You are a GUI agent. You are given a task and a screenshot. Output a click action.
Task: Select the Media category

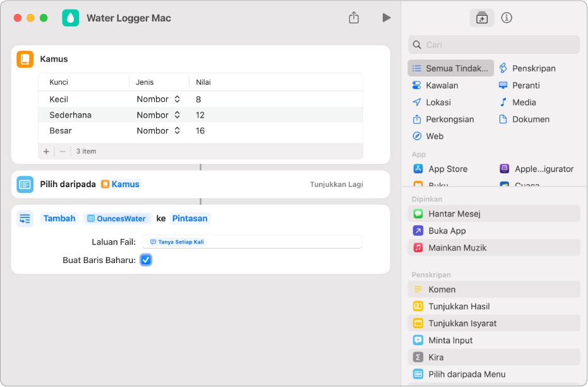pos(517,102)
